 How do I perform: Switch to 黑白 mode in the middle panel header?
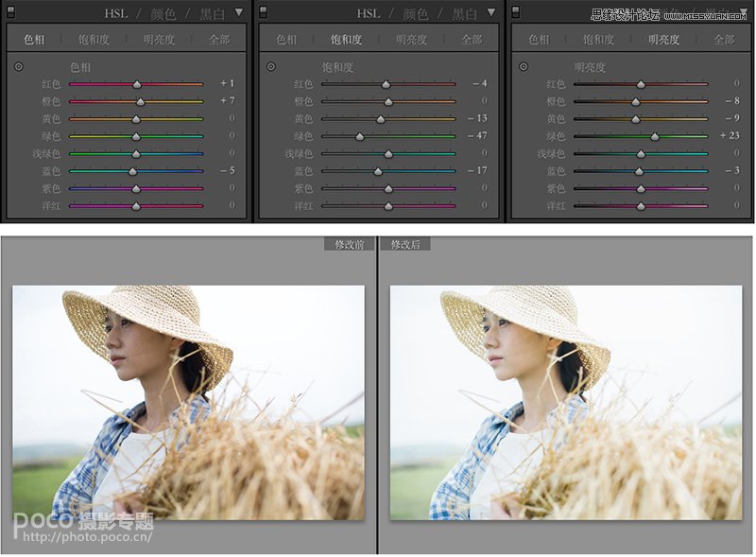(x=464, y=14)
